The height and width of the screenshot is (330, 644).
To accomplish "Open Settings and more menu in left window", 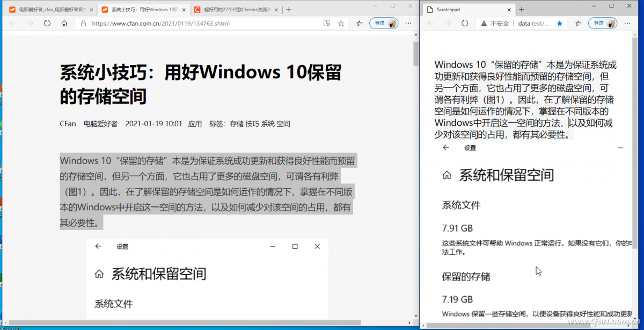I will tap(409, 24).
